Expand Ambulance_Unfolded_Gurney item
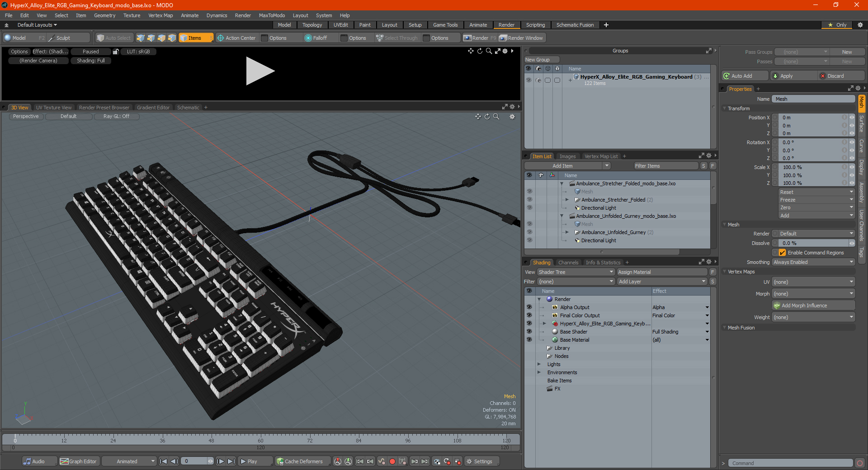The height and width of the screenshot is (470, 868). coord(567,232)
